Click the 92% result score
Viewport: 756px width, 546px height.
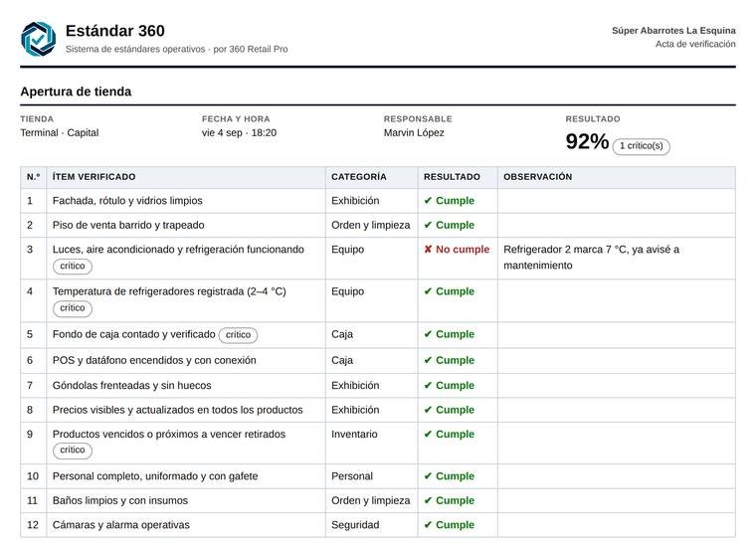pos(587,141)
